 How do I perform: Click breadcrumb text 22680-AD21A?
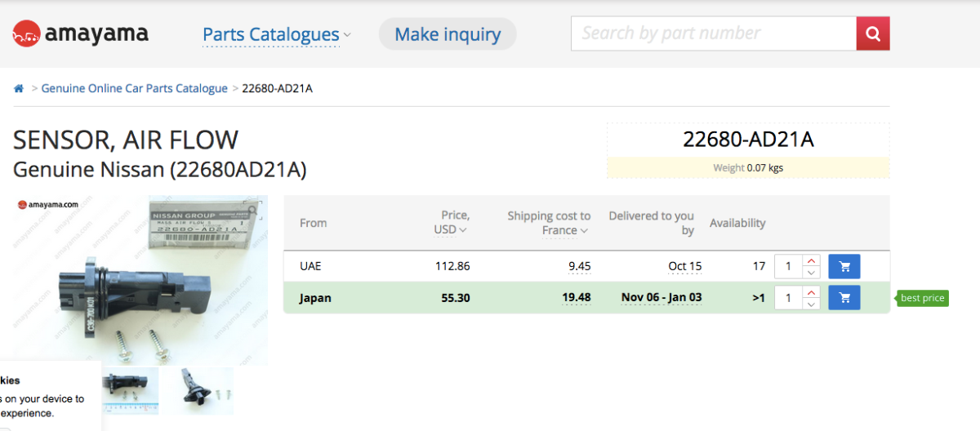[278, 88]
